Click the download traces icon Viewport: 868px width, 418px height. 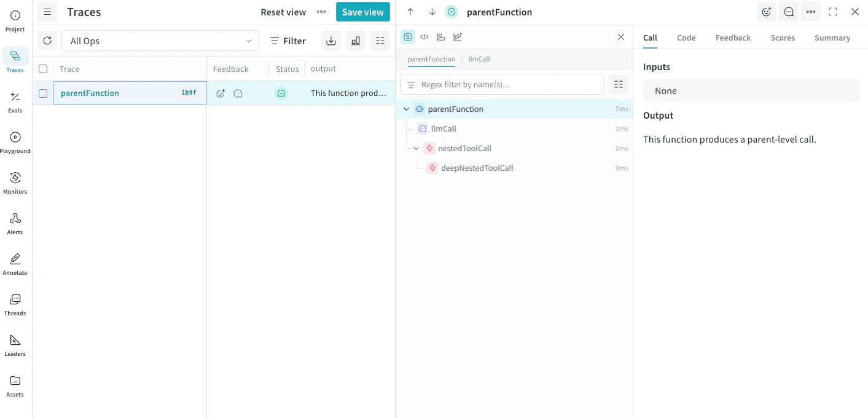coord(331,41)
